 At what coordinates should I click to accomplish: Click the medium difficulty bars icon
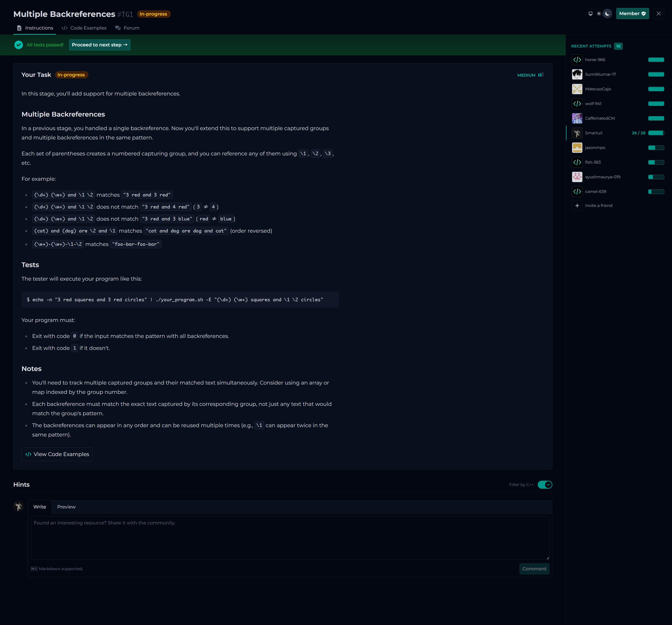pos(540,75)
